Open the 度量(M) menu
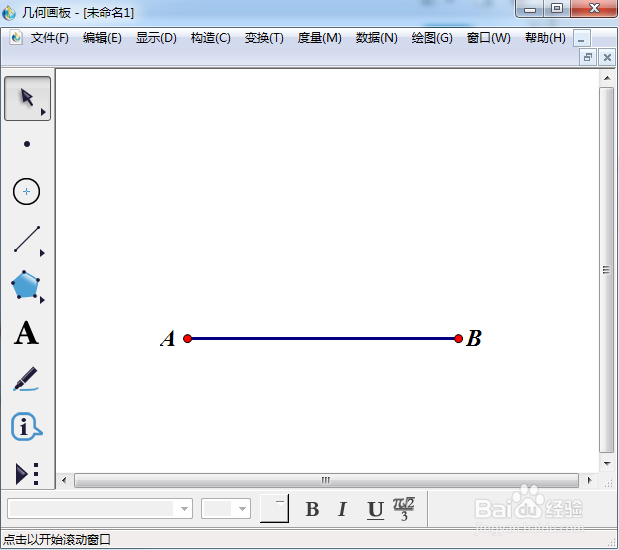This screenshot has height=550, width=619. [319, 38]
